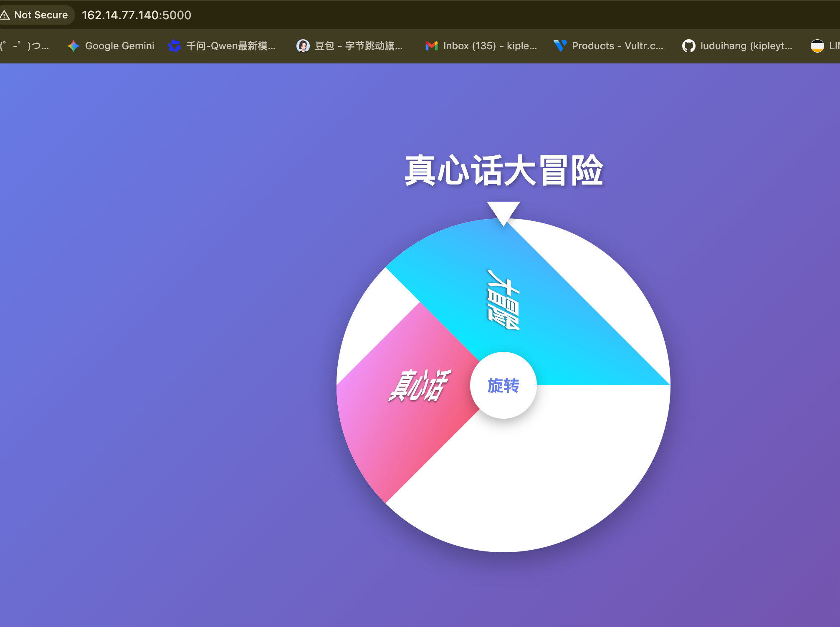
Task: Click the leftmost kaomoji bookmark
Action: pyautogui.click(x=25, y=46)
